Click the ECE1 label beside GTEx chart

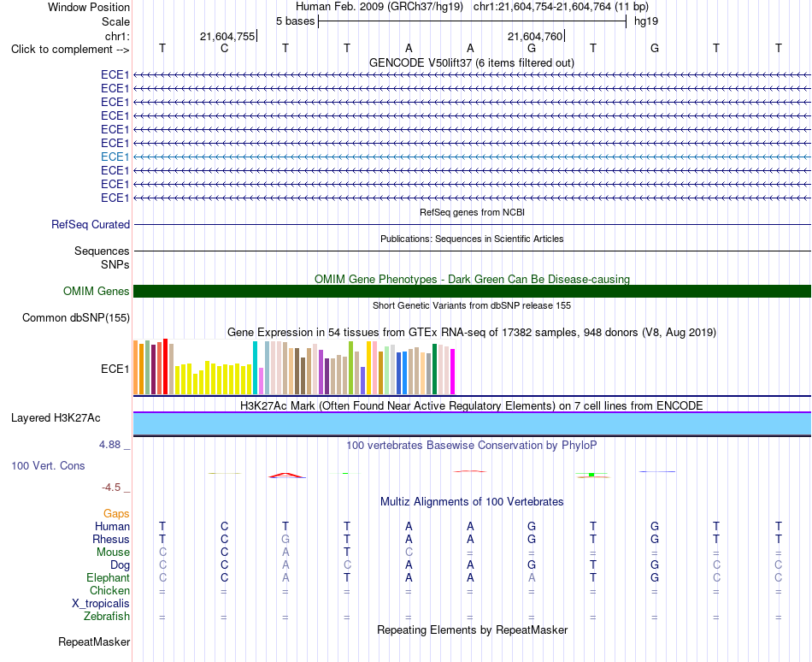click(115, 369)
